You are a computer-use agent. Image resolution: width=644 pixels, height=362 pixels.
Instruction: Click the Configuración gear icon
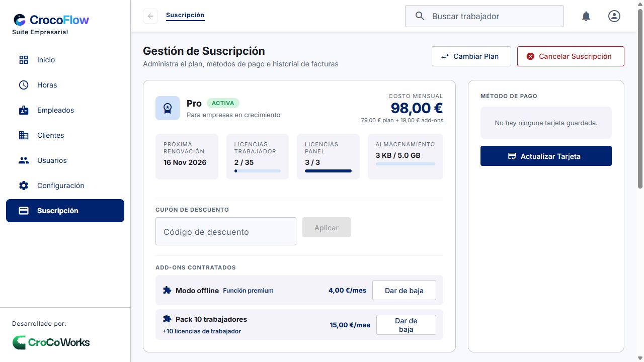[24, 186]
